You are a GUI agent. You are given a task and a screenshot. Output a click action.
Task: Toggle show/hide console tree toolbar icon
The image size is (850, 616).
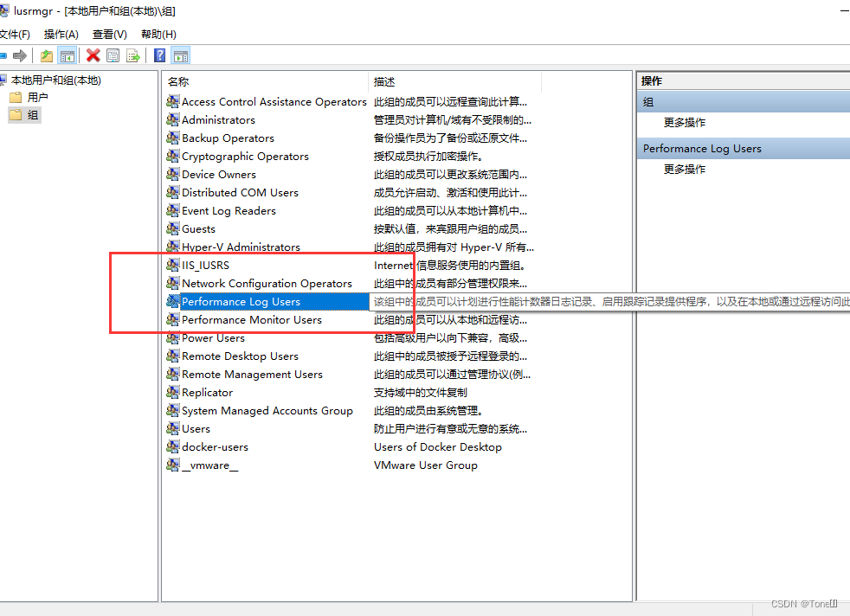tap(68, 55)
